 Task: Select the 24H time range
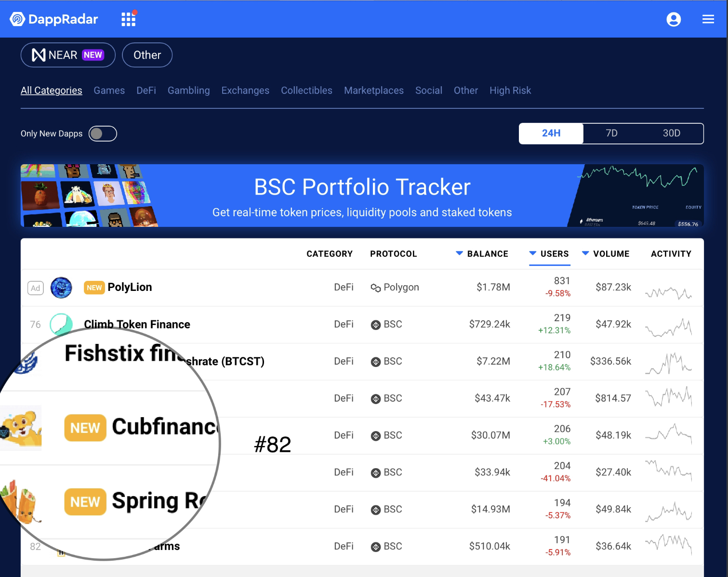(x=551, y=133)
